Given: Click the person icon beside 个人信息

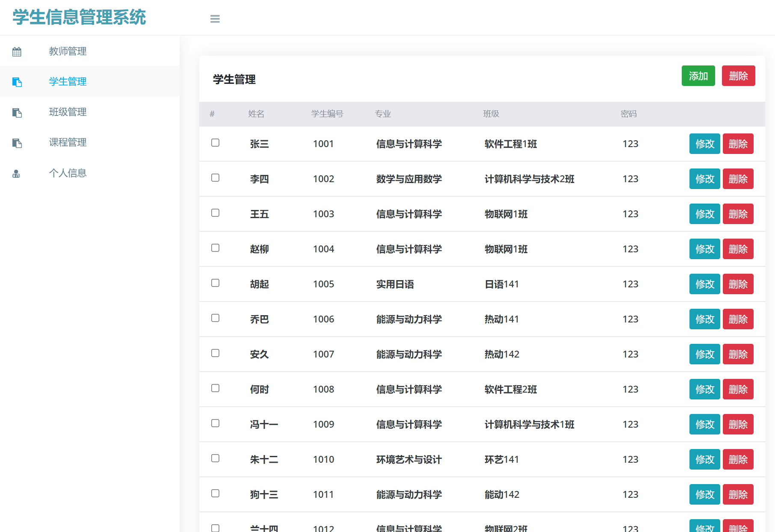Looking at the screenshot, I should [x=16, y=173].
